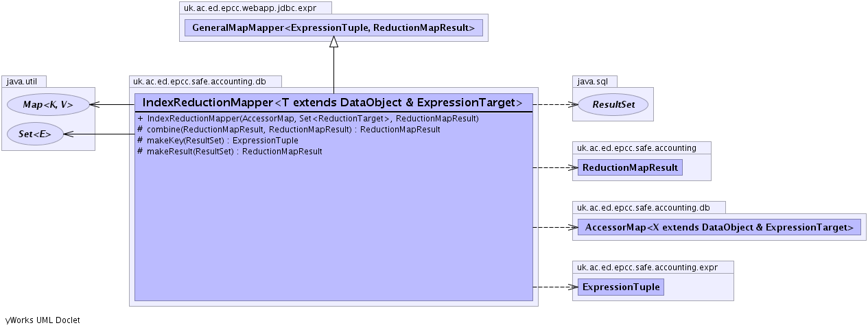This screenshot has width=868, height=332.
Task: Open the ReductionMapResult class box
Action: 630,167
